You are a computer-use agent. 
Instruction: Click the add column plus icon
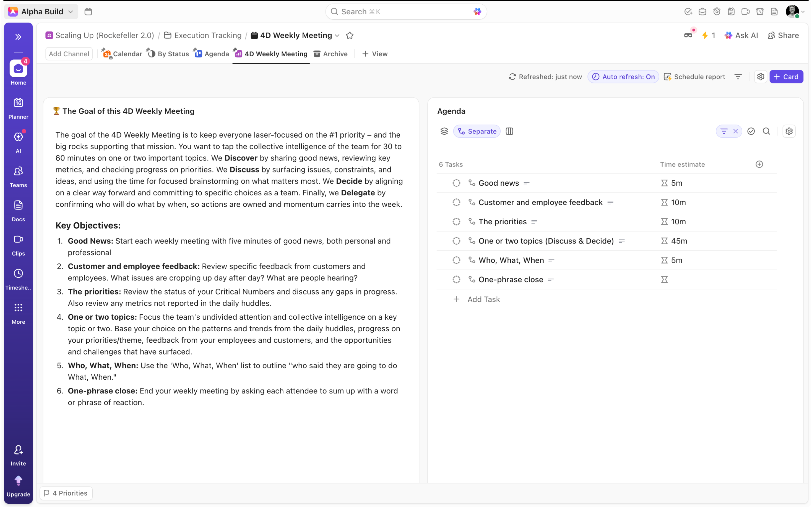click(x=759, y=164)
